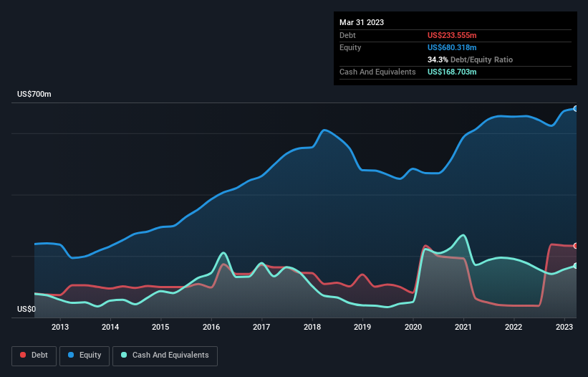Viewport: 588px width, 377px height.
Task: Click the US$700m y-axis label
Action: 34,94
